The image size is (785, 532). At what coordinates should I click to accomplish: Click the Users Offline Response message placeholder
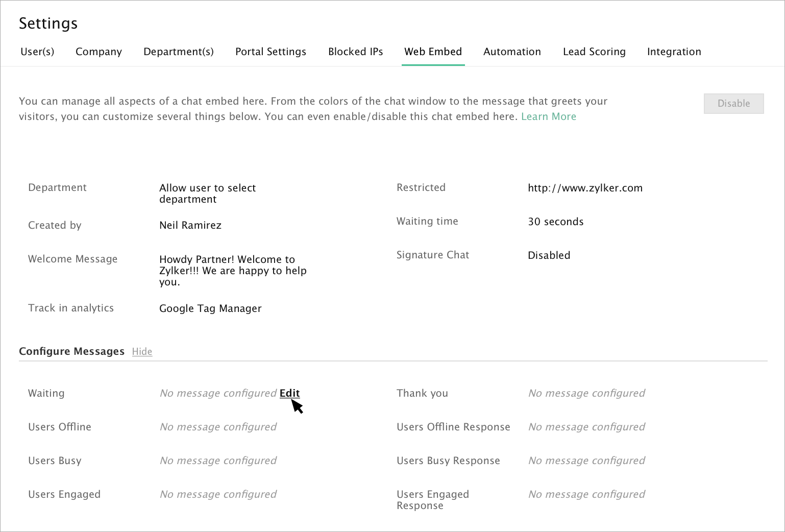pos(586,427)
